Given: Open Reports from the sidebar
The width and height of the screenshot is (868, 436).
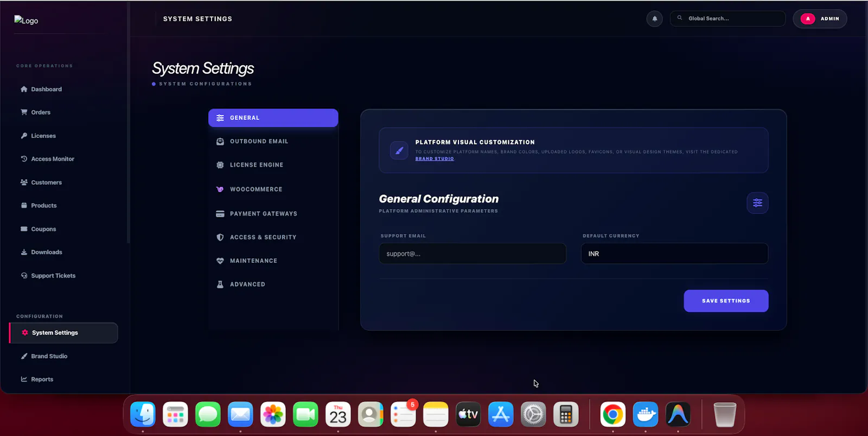Looking at the screenshot, I should pos(42,380).
